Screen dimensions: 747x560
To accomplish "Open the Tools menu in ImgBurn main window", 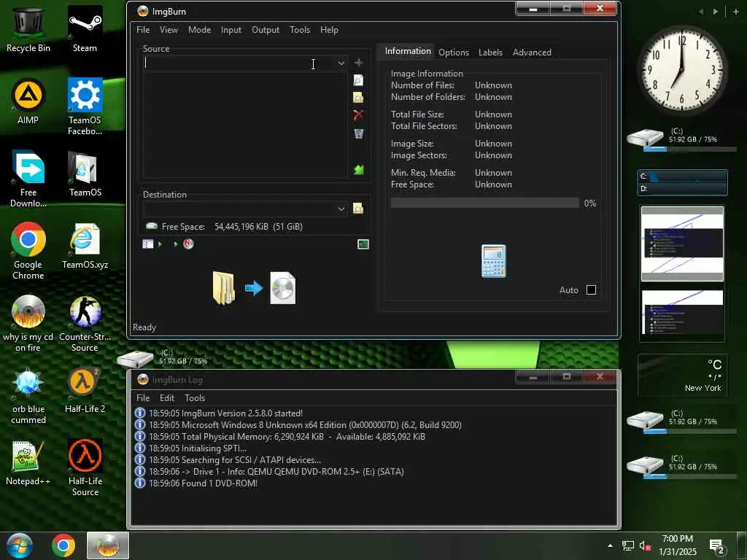I will point(300,29).
